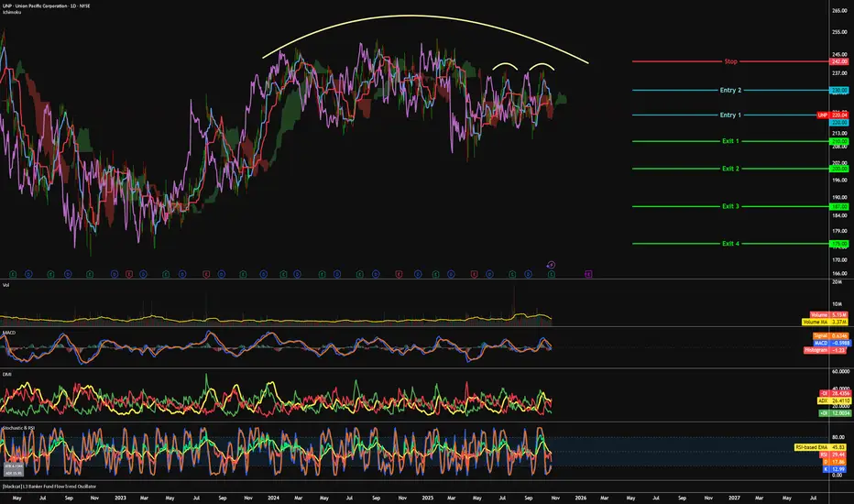Click the red 242.00 Stop price tag
854x504 pixels.
(837, 61)
